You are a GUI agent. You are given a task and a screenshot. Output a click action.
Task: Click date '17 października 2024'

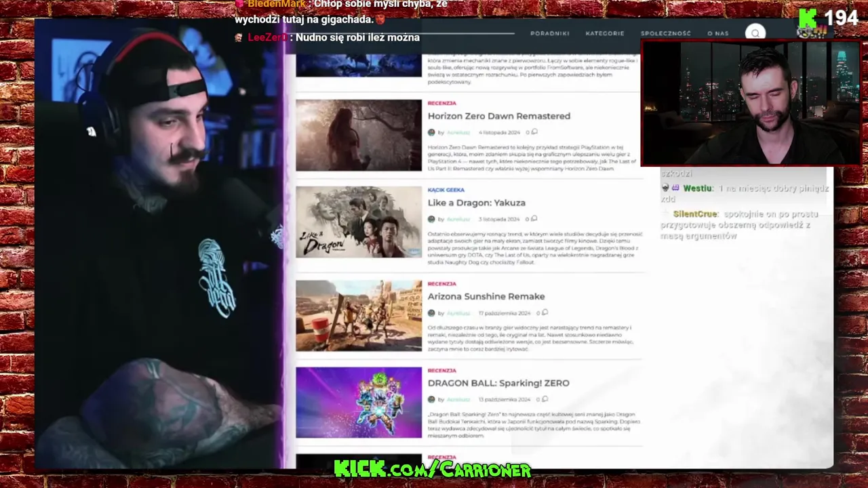tap(505, 313)
